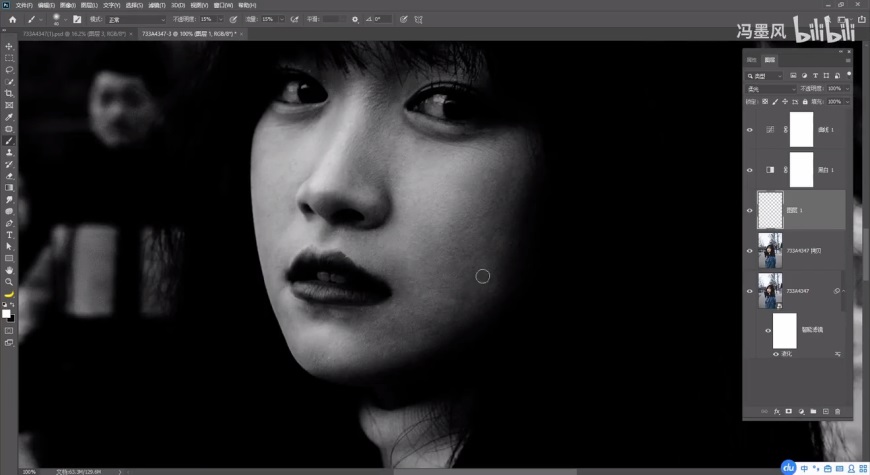
Task: Open the smoothing options gear
Action: [x=355, y=19]
